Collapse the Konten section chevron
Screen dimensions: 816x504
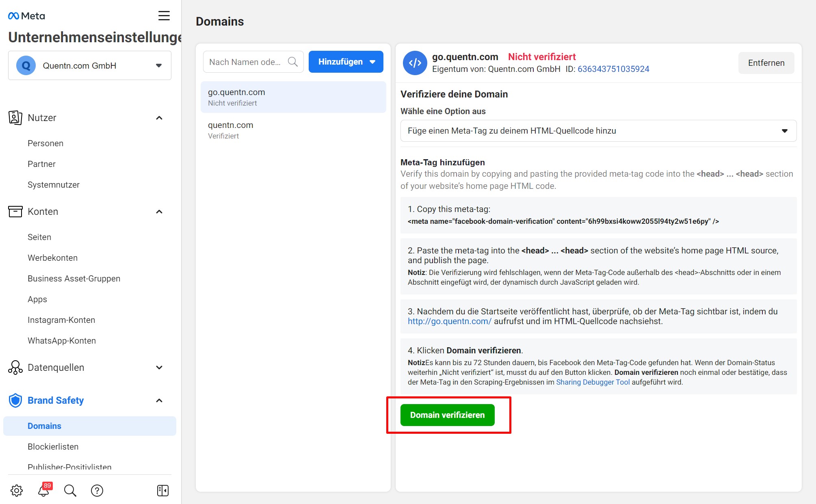coord(159,212)
